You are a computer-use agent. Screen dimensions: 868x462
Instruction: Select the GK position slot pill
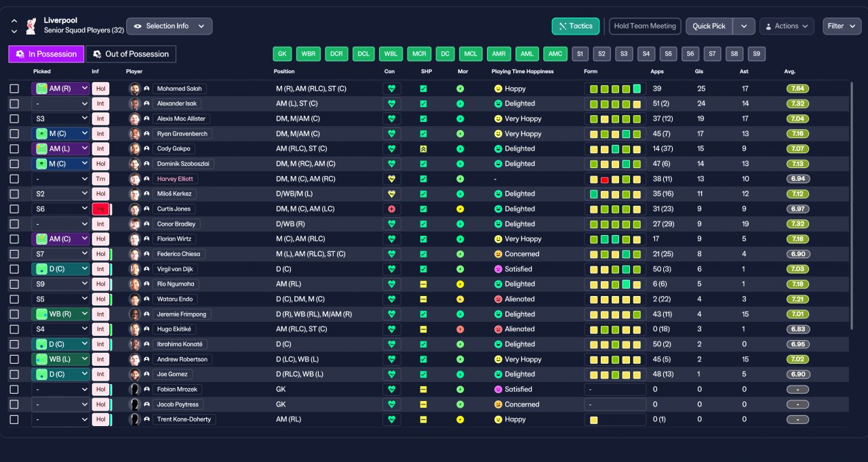coord(283,54)
